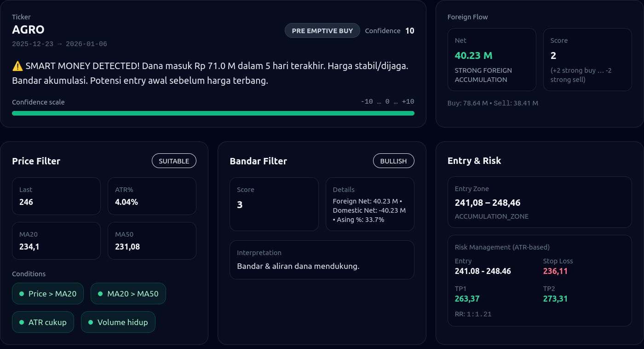Click the Foreign Flow Net 40.23 M card
This screenshot has height=349, width=644.
coord(492,60)
